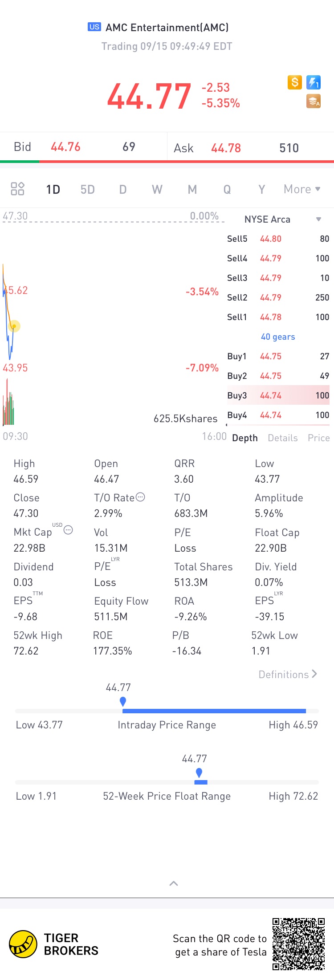The width and height of the screenshot is (334, 980).
Task: Select the Depth tab
Action: [245, 438]
